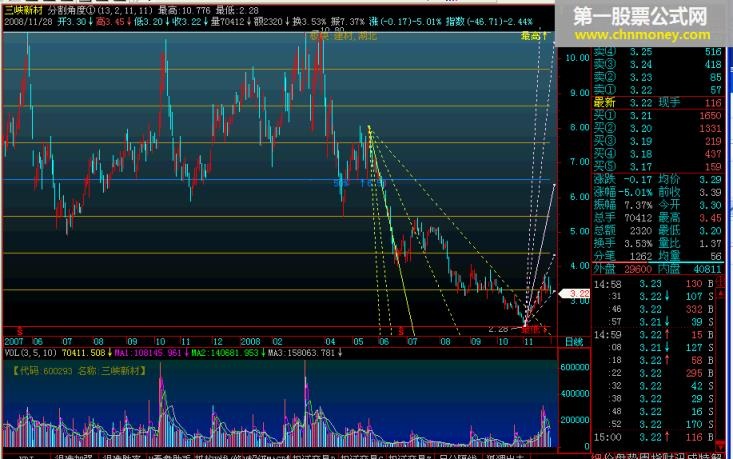This screenshot has height=459, width=733.
Task: Click the 内盘 40811 value
Action: pos(708,269)
